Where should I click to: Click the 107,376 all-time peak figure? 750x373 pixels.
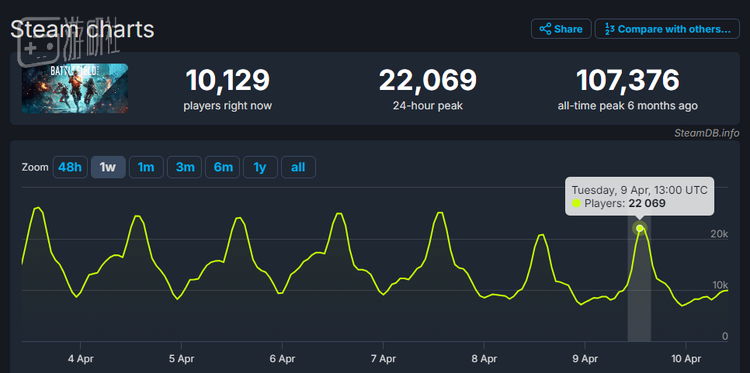point(628,80)
